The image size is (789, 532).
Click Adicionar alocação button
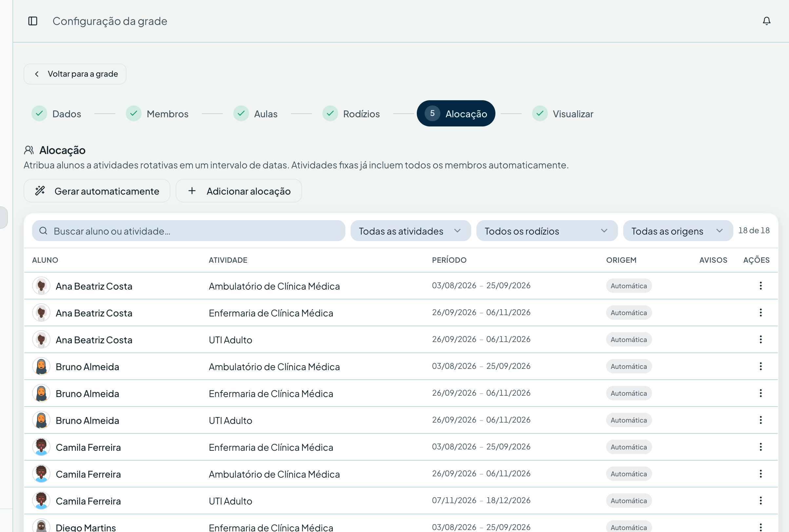[239, 191]
